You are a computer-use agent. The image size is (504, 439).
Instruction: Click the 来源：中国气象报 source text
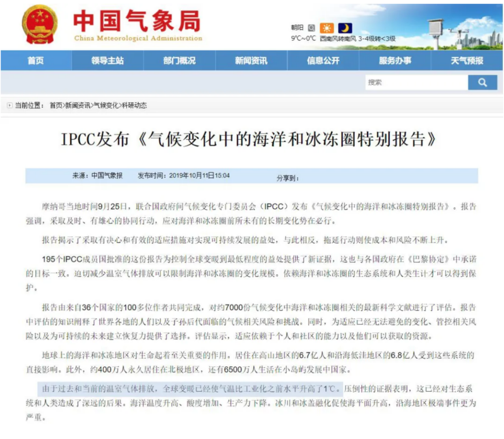point(97,176)
